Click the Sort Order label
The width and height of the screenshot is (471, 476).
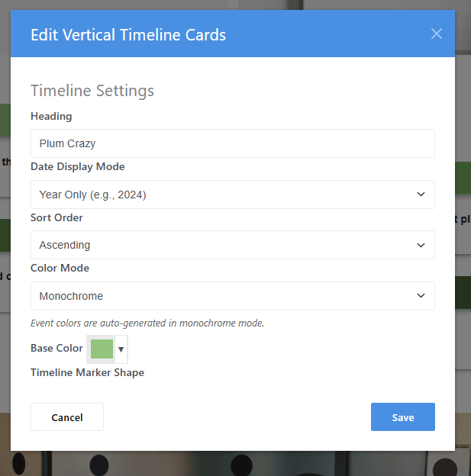coord(56,217)
